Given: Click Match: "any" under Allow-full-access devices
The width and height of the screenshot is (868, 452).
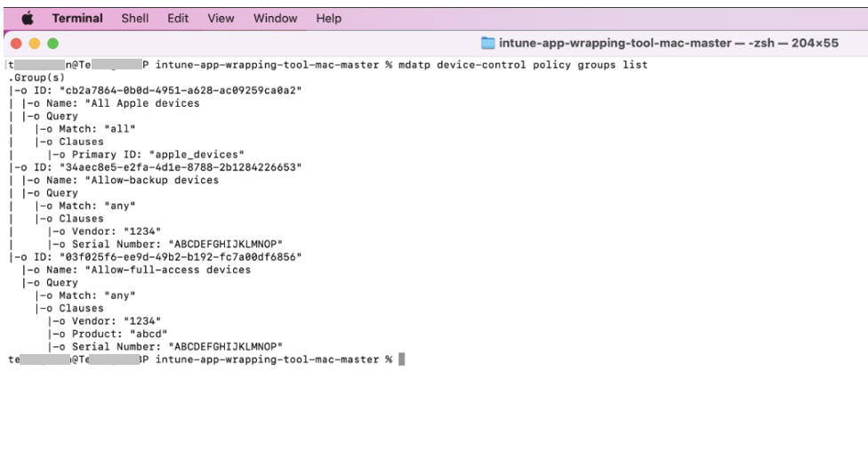Looking at the screenshot, I should pyautogui.click(x=85, y=295).
